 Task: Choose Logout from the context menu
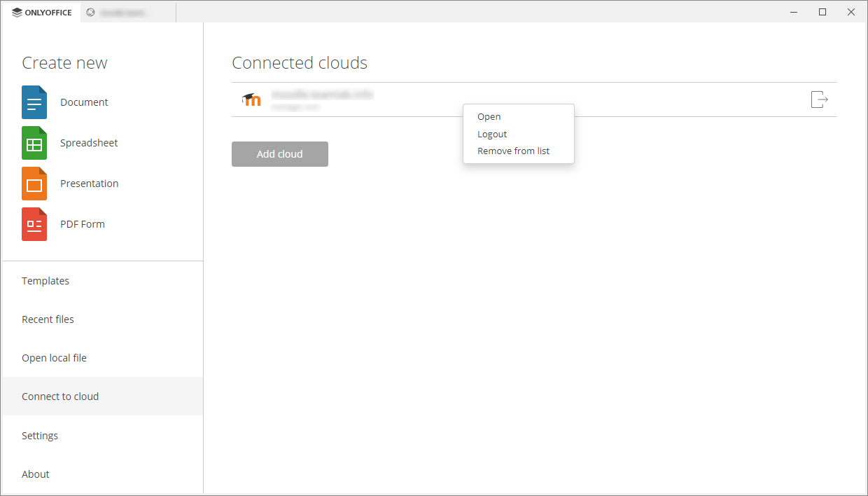[492, 133]
